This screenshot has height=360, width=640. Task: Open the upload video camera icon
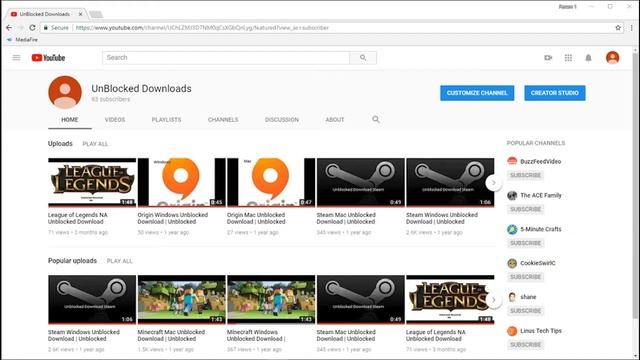point(548,58)
